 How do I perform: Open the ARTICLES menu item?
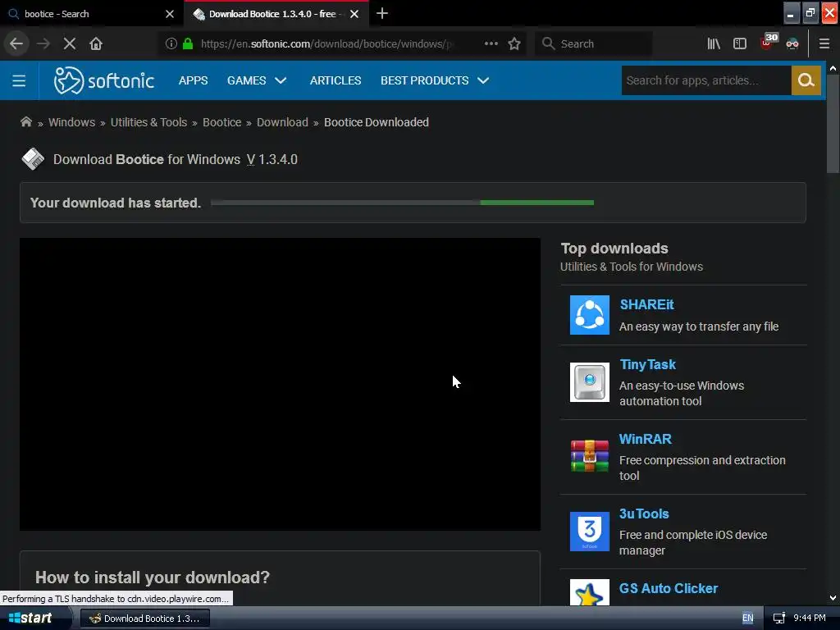[x=336, y=80]
